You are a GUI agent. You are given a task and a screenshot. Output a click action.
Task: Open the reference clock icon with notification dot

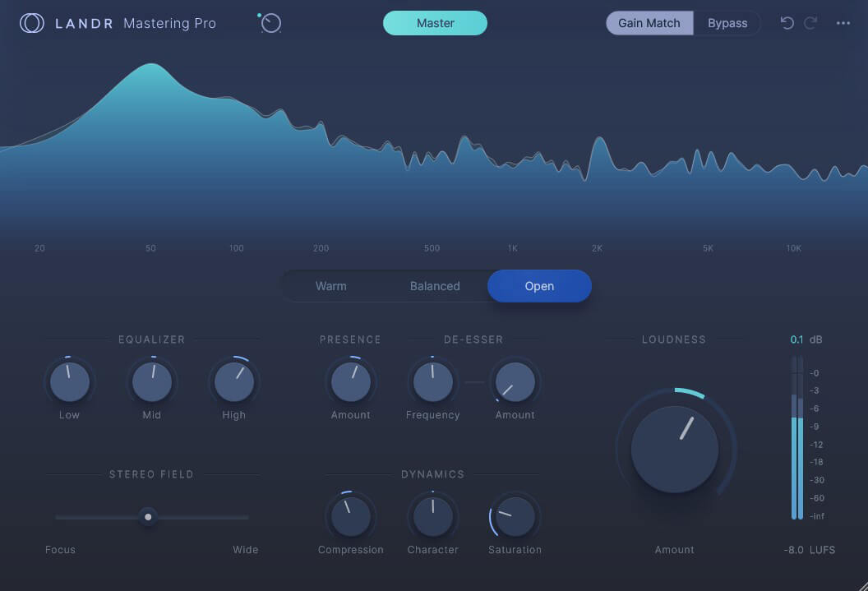(269, 23)
